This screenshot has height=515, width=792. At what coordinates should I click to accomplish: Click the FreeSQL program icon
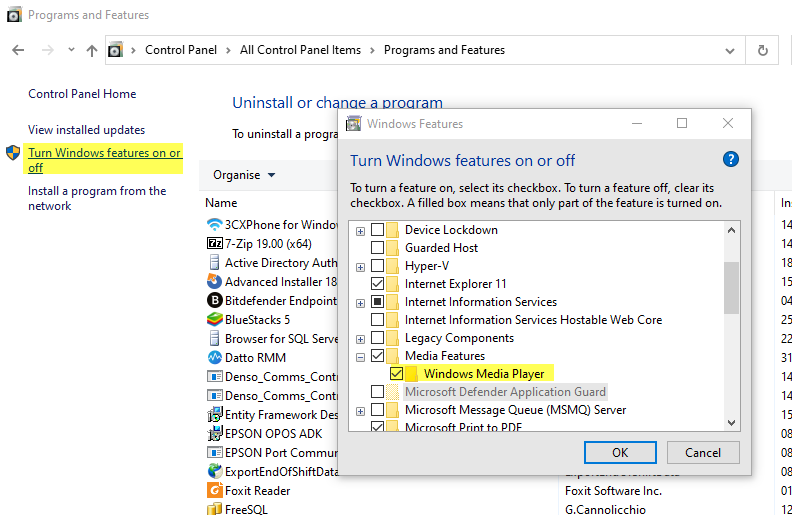pos(215,508)
